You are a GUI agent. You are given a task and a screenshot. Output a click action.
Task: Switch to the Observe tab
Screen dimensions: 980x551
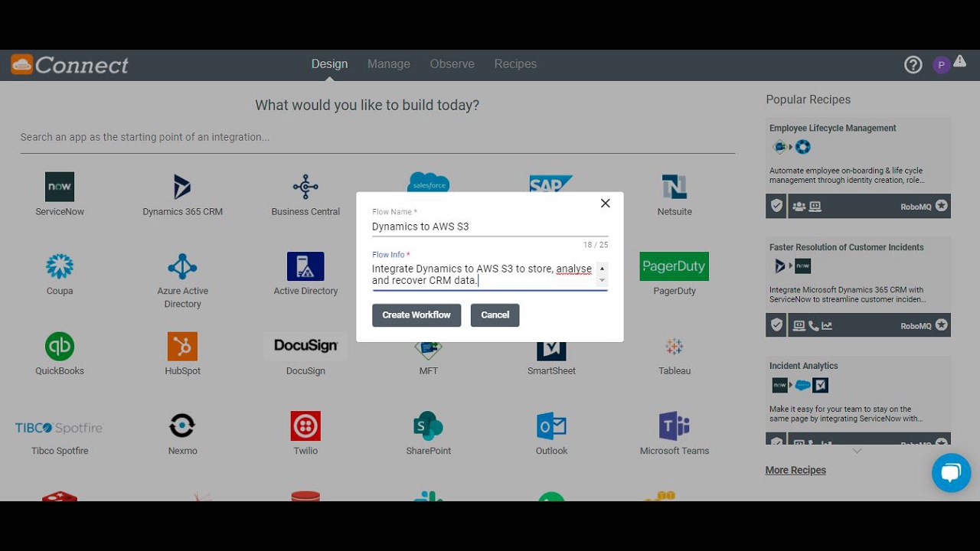tap(452, 64)
